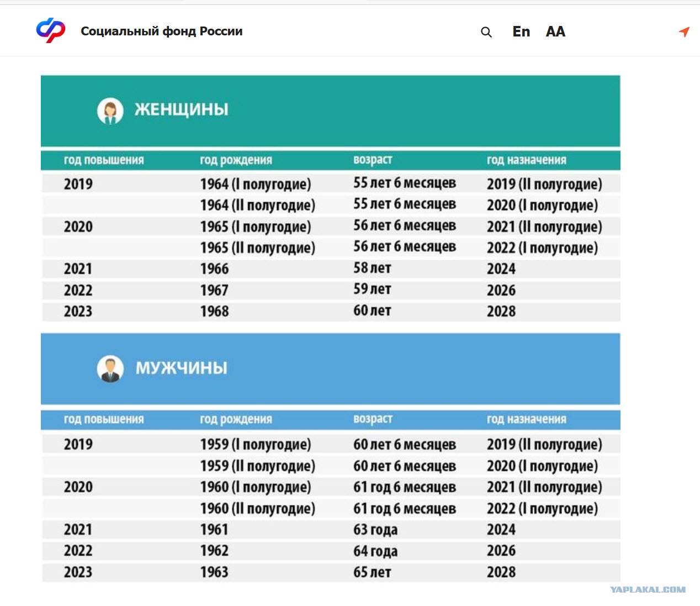700x606 pixels.
Task: Click age cell '60 лет' in women's table
Action: click(x=372, y=310)
